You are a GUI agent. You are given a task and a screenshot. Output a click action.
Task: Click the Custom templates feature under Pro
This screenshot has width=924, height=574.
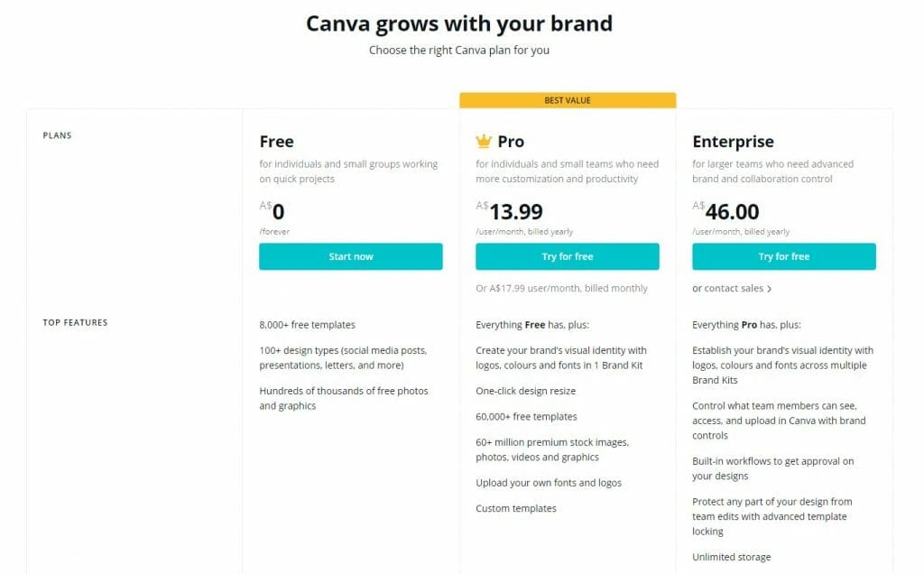tap(514, 508)
